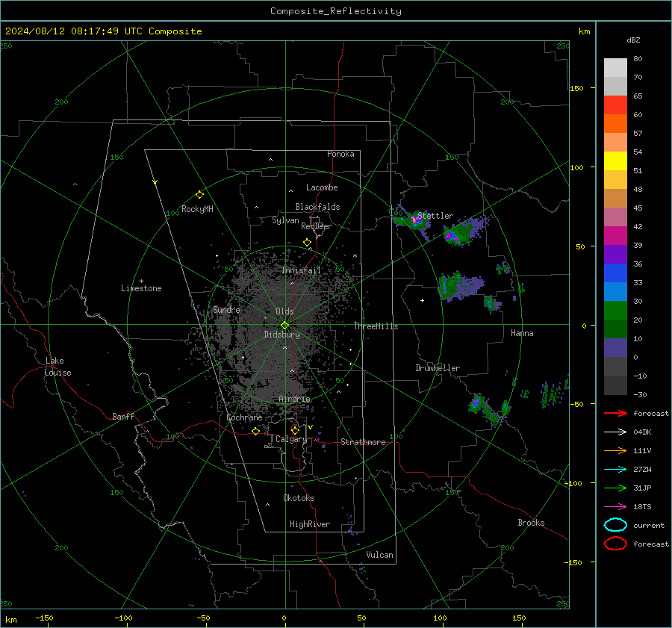
Task: Click the Didsbury city label
Action: [x=281, y=335]
